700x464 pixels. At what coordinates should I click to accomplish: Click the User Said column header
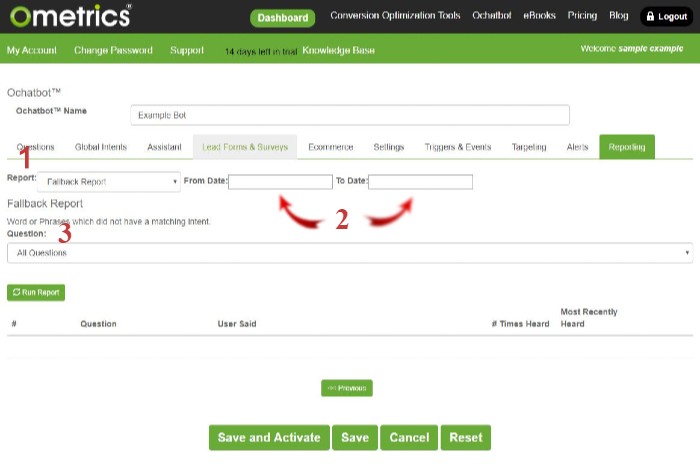pos(237,324)
